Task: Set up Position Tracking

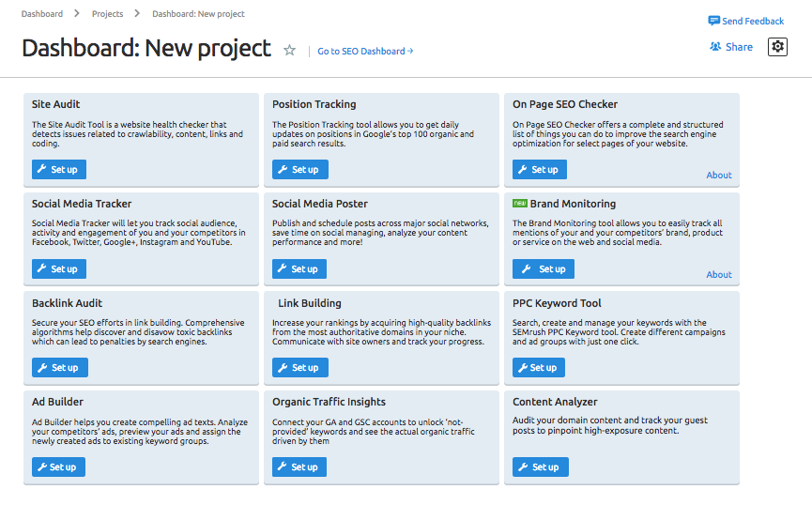Action: pyautogui.click(x=299, y=170)
